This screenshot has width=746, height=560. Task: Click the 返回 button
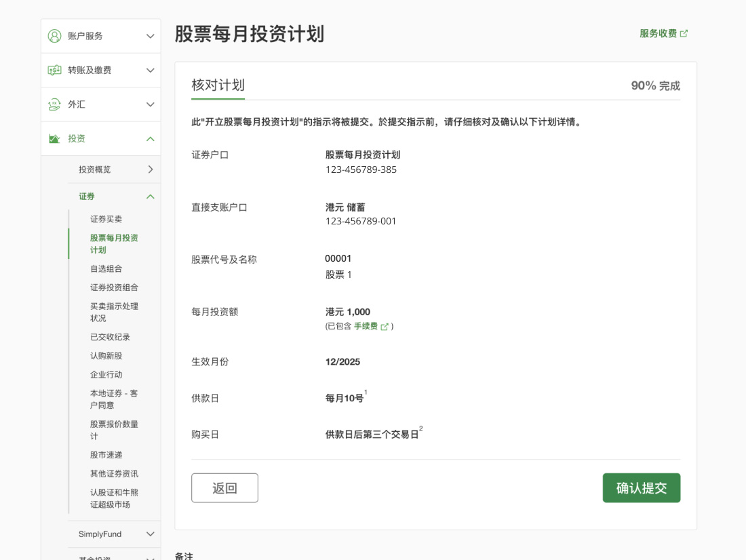tap(224, 488)
